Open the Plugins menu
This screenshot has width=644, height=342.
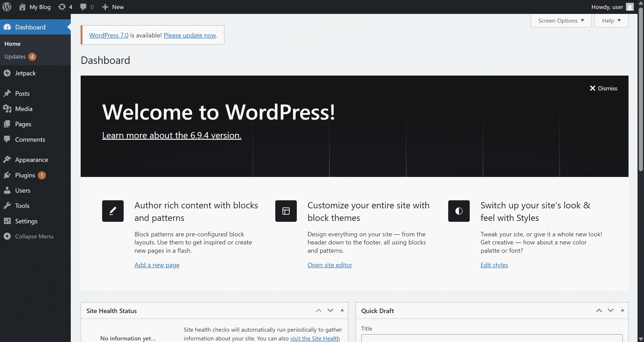point(35,175)
